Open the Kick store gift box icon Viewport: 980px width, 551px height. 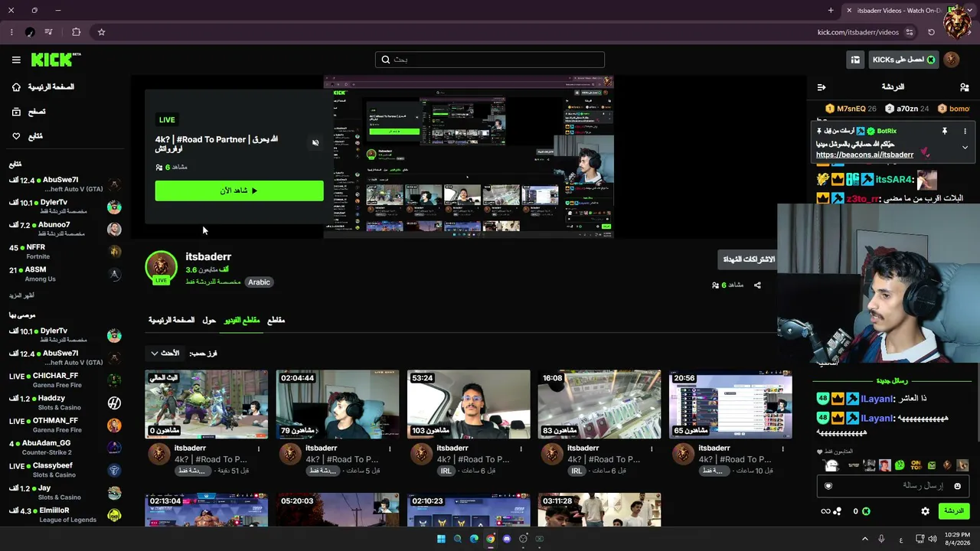pyautogui.click(x=855, y=60)
